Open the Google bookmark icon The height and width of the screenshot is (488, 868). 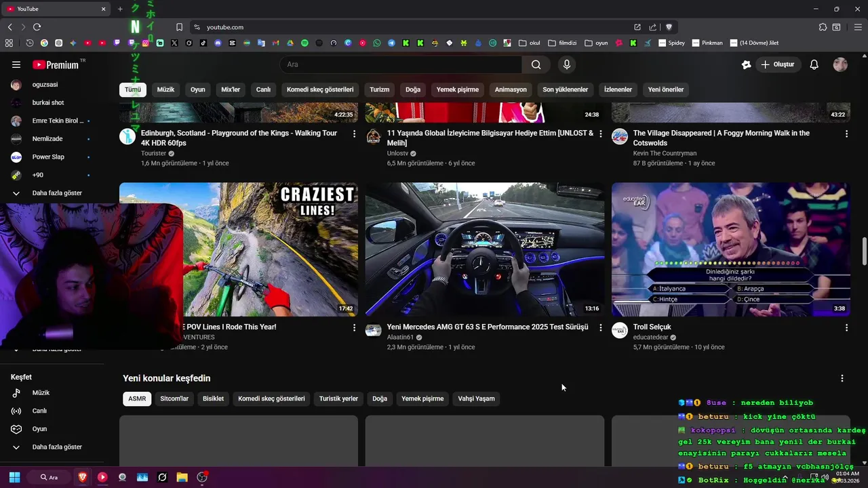(44, 43)
